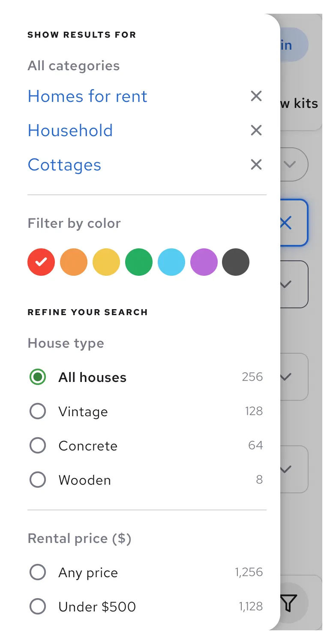Filter by light blue color

pos(171,262)
